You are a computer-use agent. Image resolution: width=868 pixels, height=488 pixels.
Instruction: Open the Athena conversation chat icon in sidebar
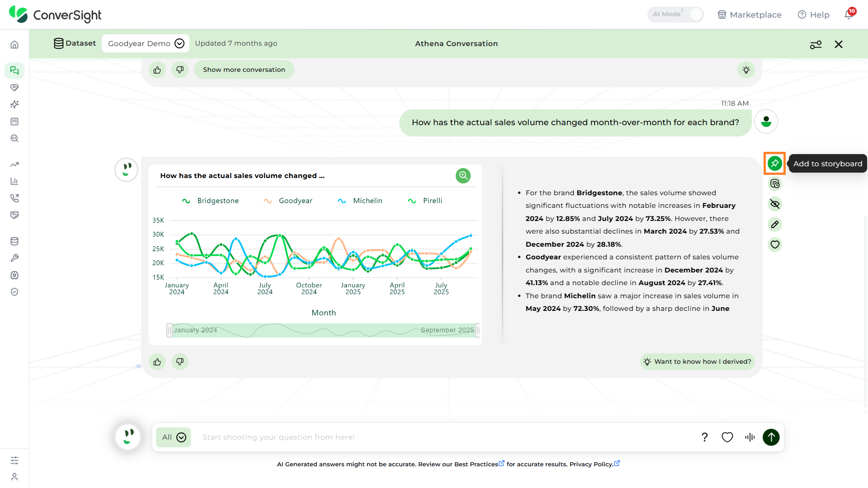point(14,70)
